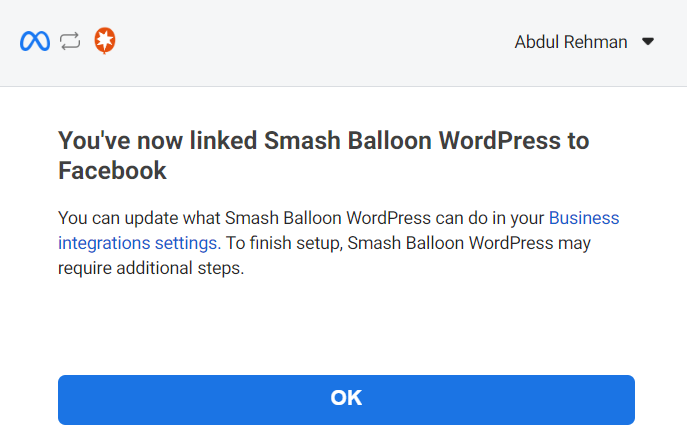Click the name "Abdul" in the header

537,42
